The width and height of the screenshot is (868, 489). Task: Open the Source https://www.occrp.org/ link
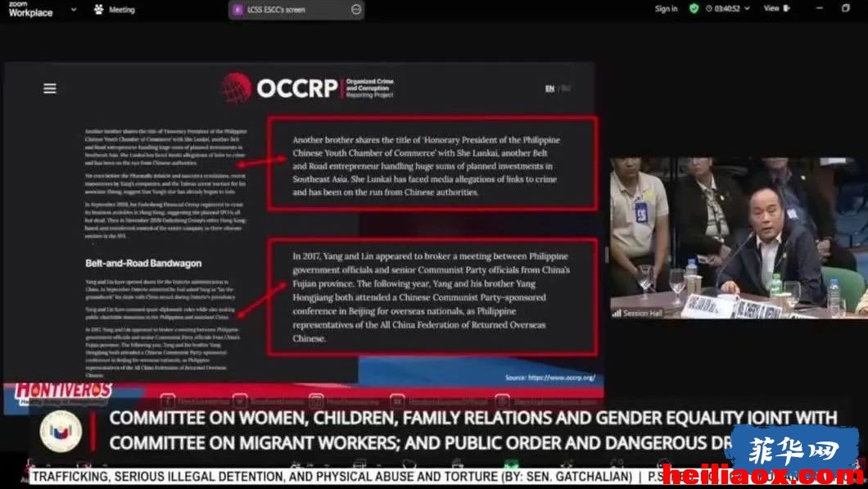pos(550,378)
